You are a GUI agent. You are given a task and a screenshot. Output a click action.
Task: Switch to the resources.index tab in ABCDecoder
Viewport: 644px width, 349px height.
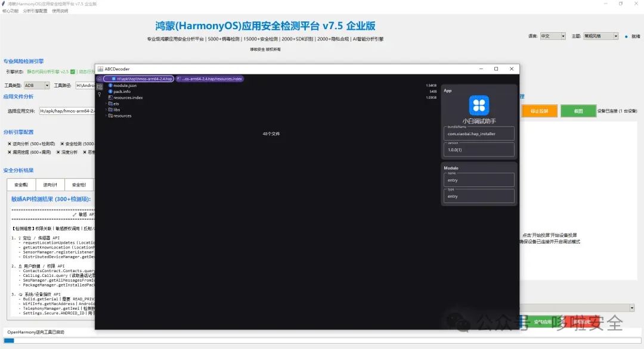tap(210, 79)
